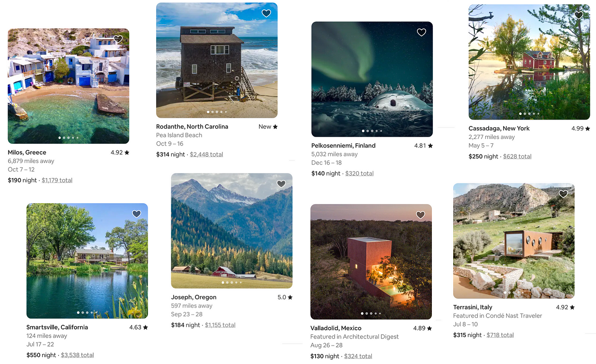Wishlist the Joseph, Oregon listing
Screen dimensions: 596x364
(281, 184)
